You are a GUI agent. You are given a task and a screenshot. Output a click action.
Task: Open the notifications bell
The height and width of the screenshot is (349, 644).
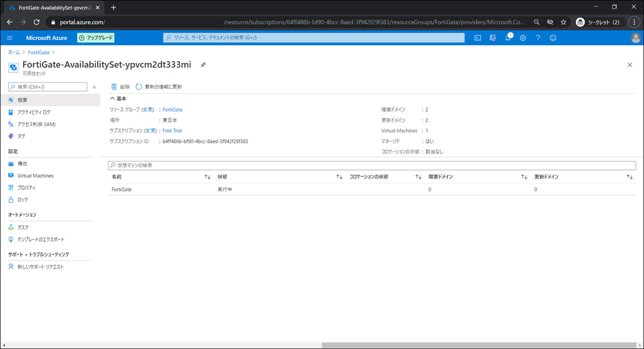point(508,38)
